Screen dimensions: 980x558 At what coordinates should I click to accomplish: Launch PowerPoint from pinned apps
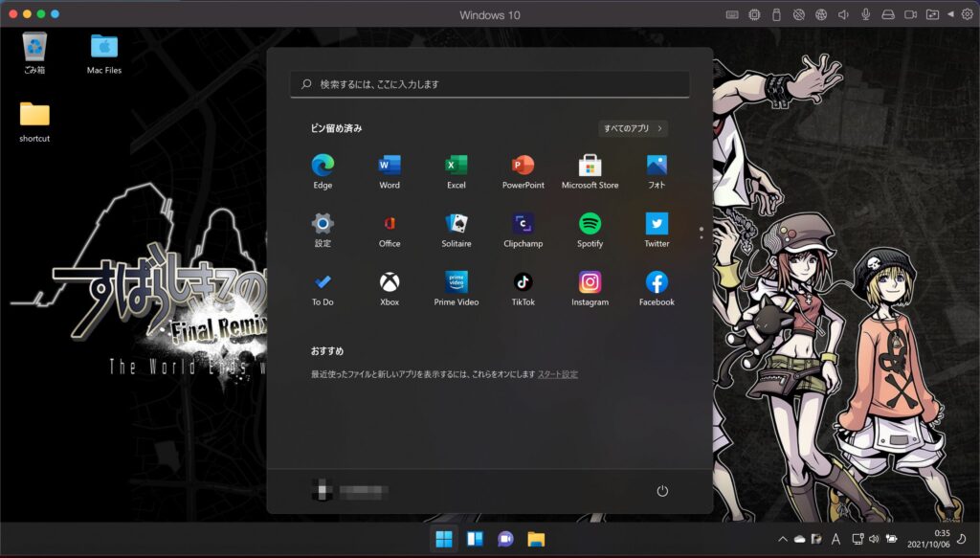(x=523, y=171)
